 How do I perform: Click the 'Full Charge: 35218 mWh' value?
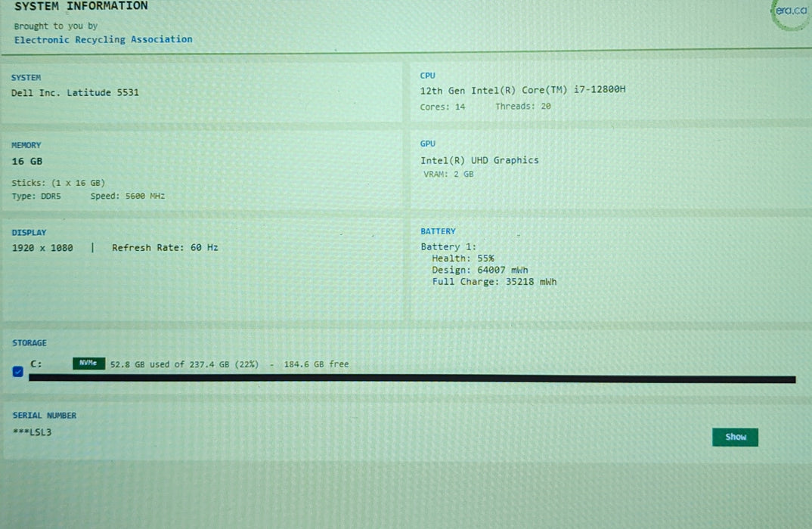[494, 282]
